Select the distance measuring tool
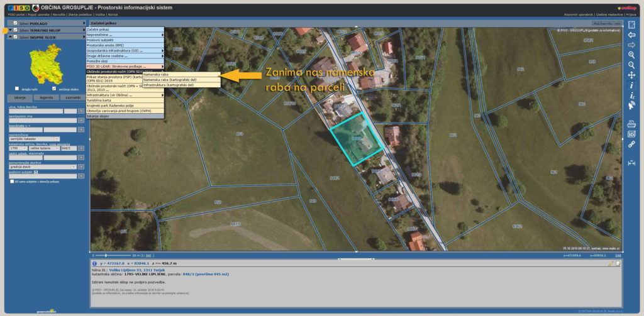The image size is (644, 316). (631, 163)
